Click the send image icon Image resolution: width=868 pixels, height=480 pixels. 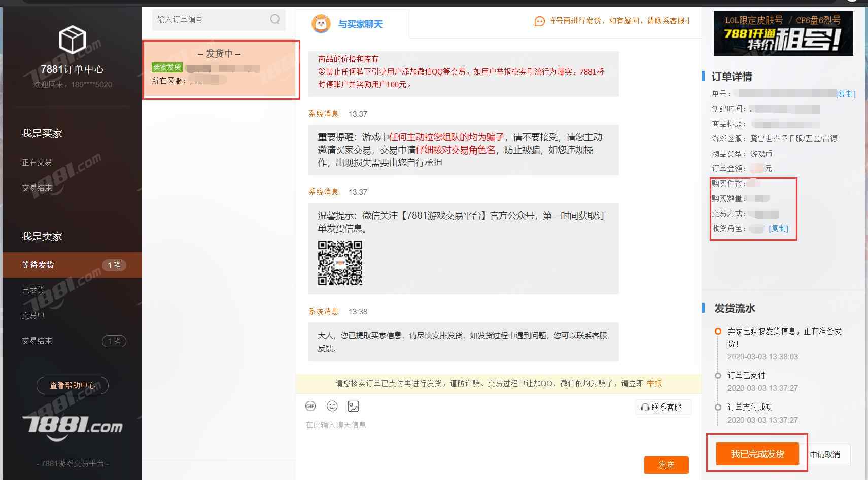pyautogui.click(x=353, y=406)
